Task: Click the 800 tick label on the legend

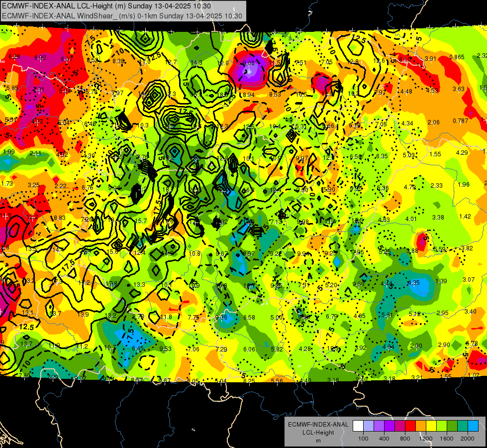Action: tap(405, 439)
